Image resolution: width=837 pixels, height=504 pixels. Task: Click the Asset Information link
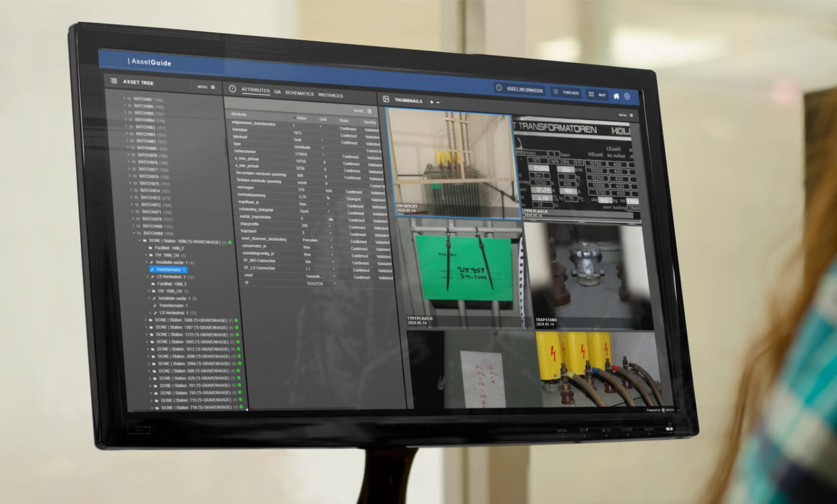click(x=524, y=89)
